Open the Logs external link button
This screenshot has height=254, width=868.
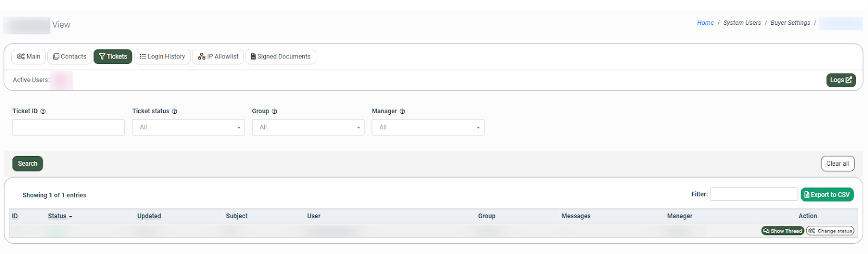[841, 80]
